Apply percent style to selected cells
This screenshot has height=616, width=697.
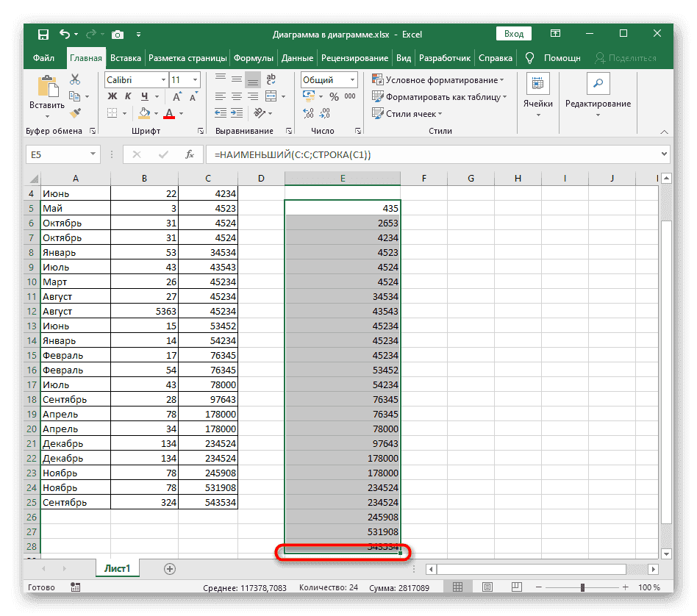[x=333, y=96]
